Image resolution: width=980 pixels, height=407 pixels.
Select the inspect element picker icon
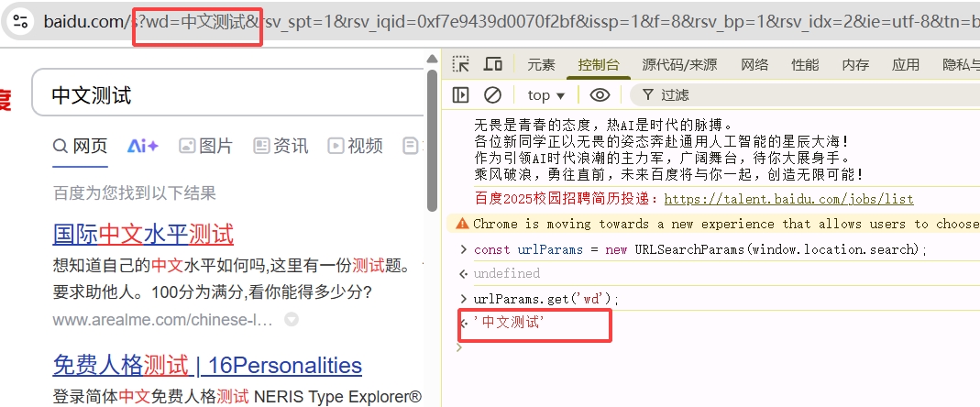[461, 64]
